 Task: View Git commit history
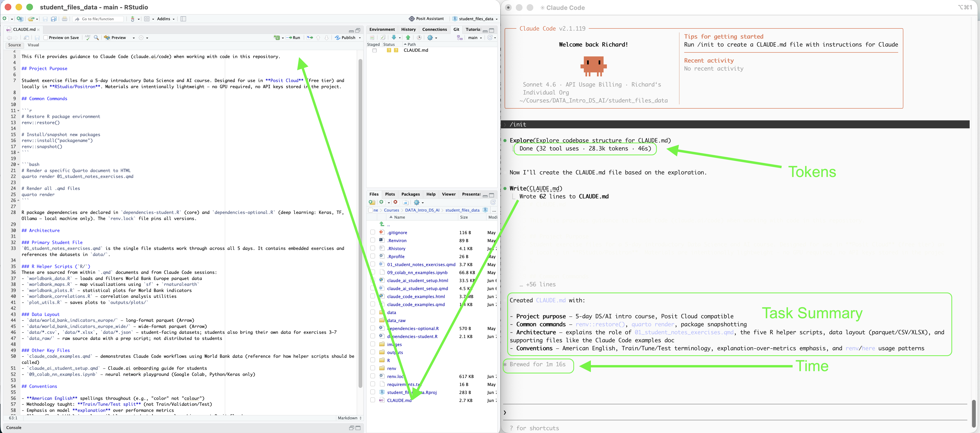pos(419,38)
